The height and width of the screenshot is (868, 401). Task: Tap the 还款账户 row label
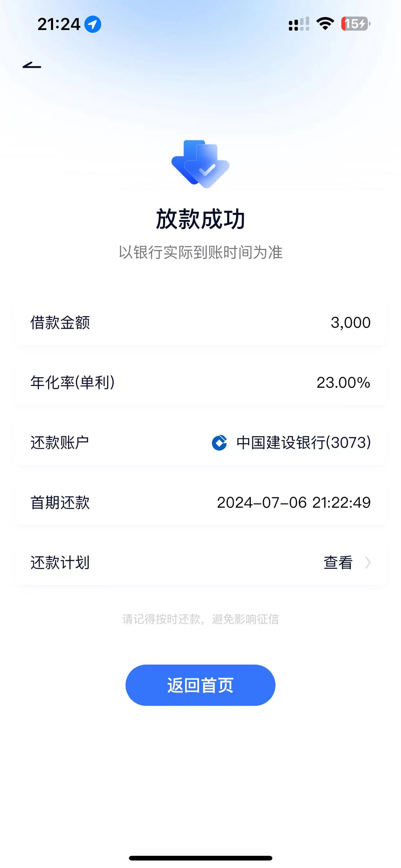tap(60, 442)
